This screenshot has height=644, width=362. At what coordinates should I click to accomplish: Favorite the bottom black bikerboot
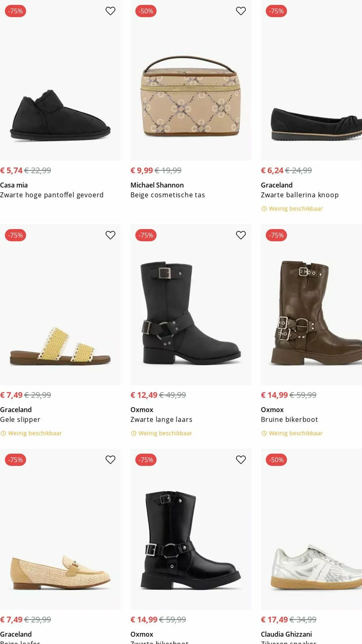tap(241, 460)
